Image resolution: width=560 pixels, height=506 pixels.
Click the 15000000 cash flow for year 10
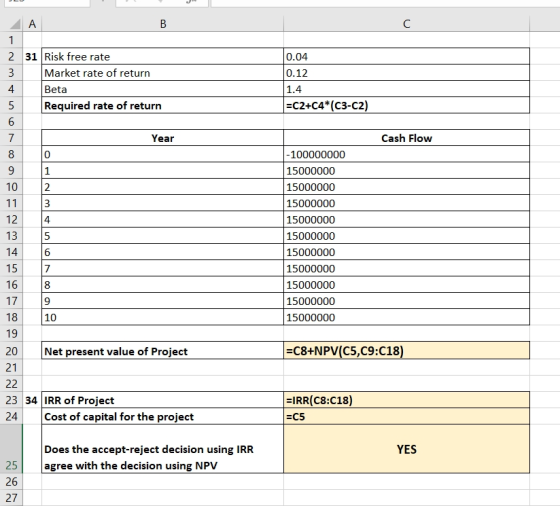click(406, 317)
